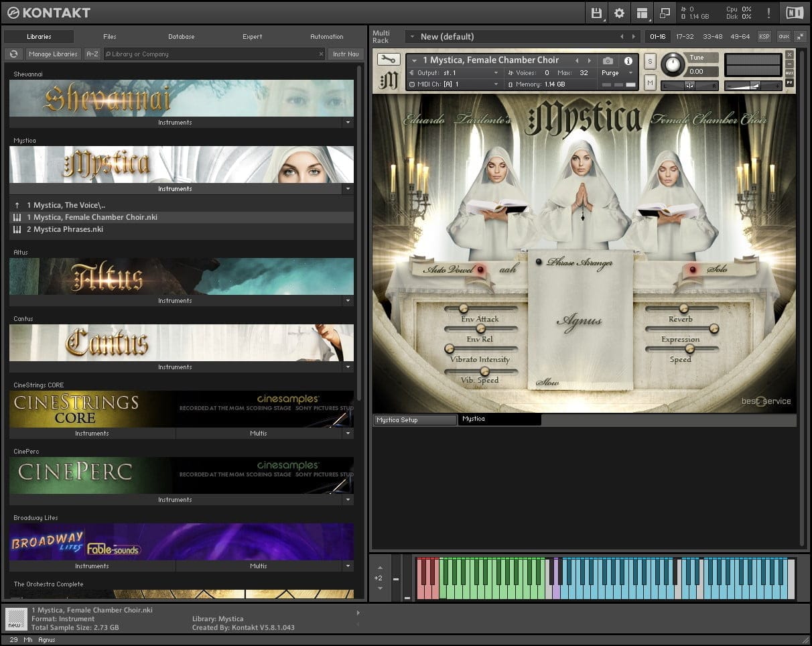Click the refresh libraries icon
This screenshot has height=646, width=812.
(x=13, y=54)
